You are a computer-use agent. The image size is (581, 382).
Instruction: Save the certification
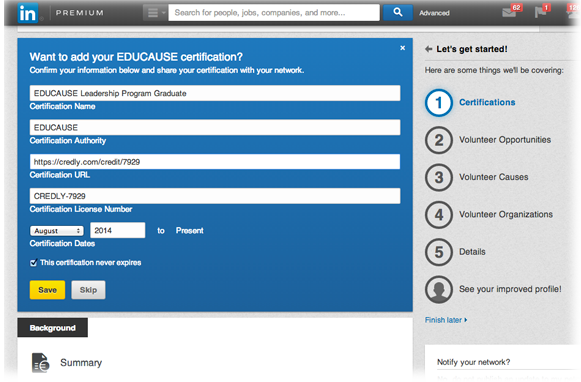point(47,290)
